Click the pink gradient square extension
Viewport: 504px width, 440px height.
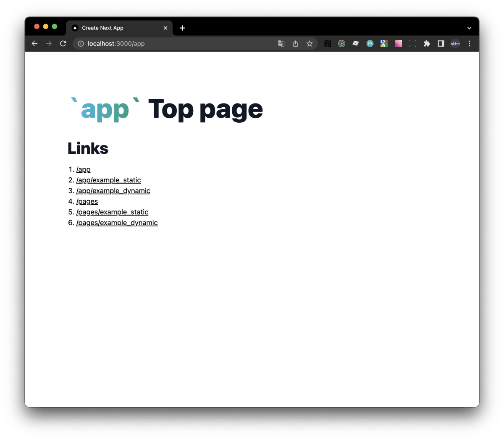point(398,44)
